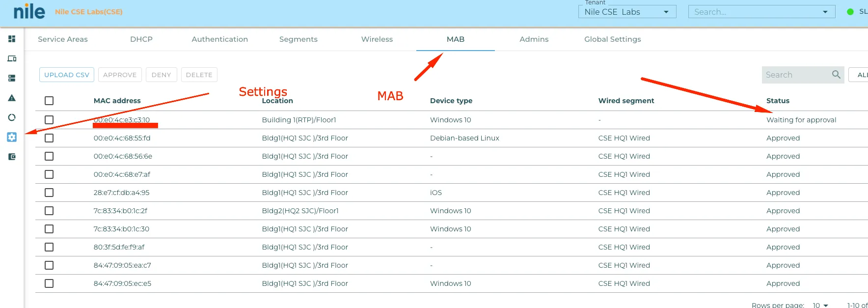This screenshot has height=308, width=868.
Task: Switch to the Service Areas tab
Action: click(x=63, y=39)
